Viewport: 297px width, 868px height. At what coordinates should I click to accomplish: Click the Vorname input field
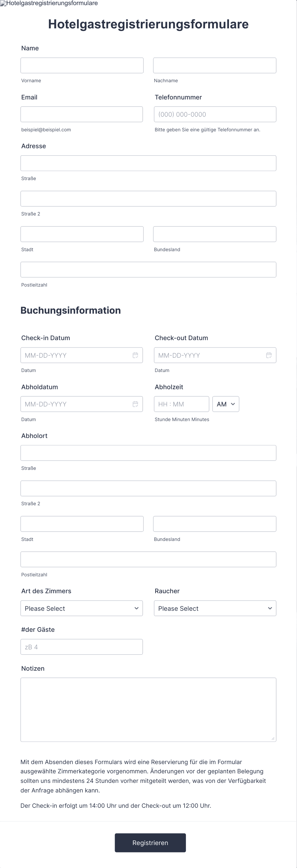click(82, 65)
